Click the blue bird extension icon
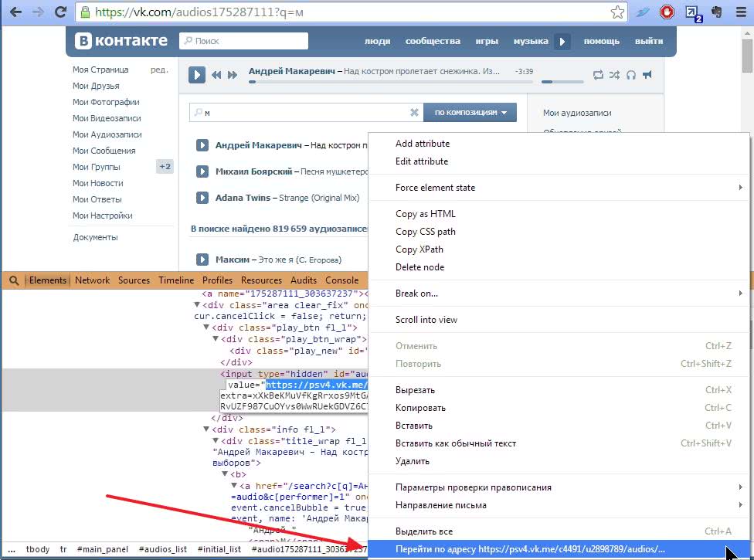This screenshot has width=754, height=560. click(643, 12)
